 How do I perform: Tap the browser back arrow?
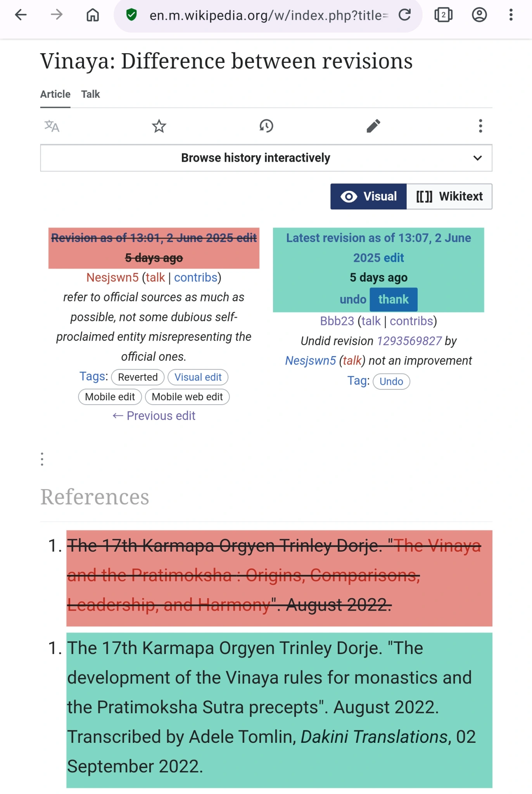click(21, 15)
